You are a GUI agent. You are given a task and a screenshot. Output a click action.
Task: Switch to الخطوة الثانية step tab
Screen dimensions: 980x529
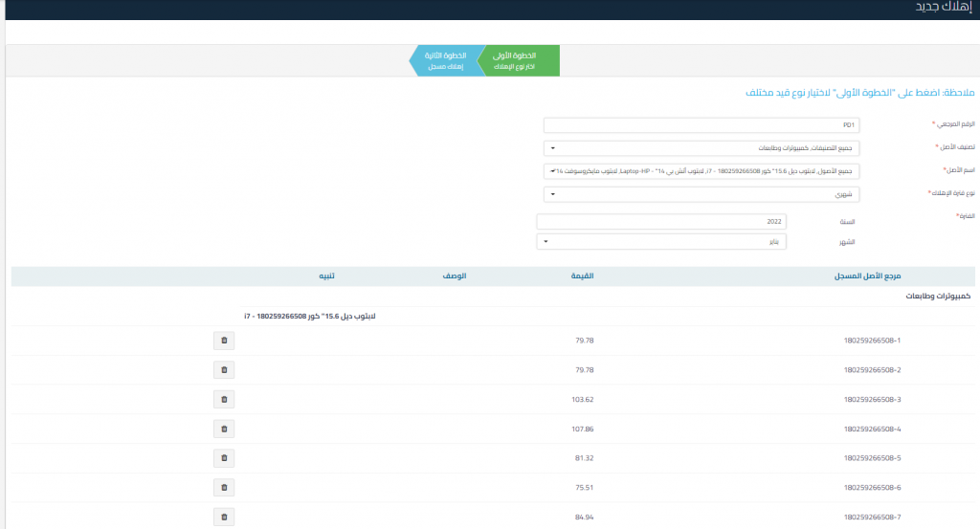[x=444, y=60]
